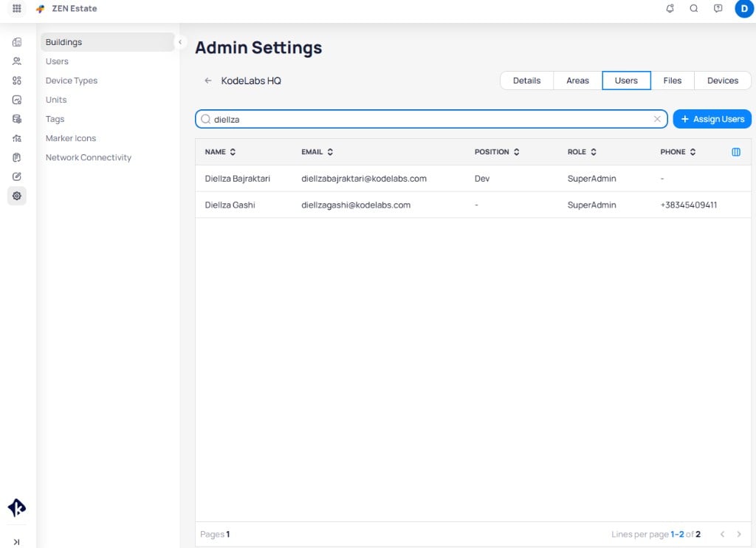Click email diellzagashi@kodelabs.com
This screenshot has height=548, width=756.
356,205
